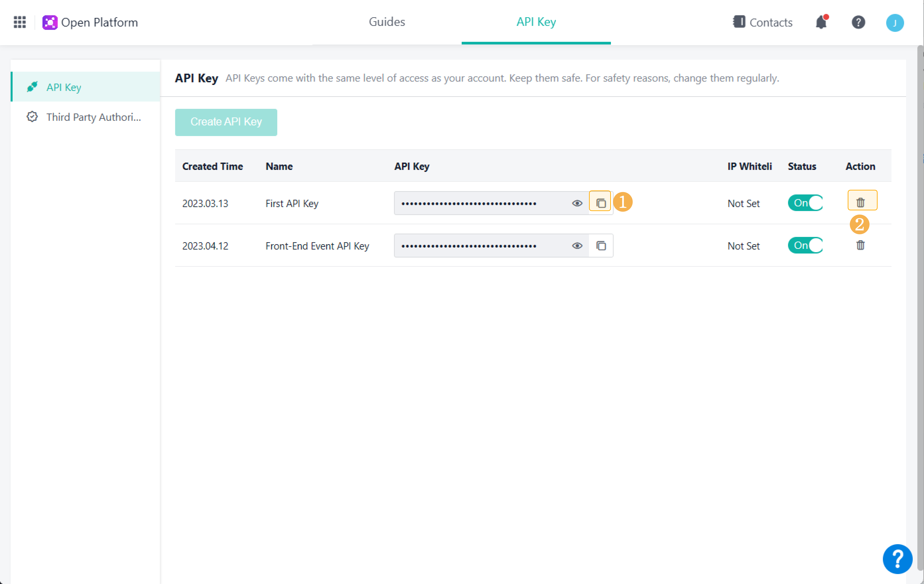Click the API Key column header
Image resolution: width=924 pixels, height=584 pixels.
pyautogui.click(x=412, y=166)
